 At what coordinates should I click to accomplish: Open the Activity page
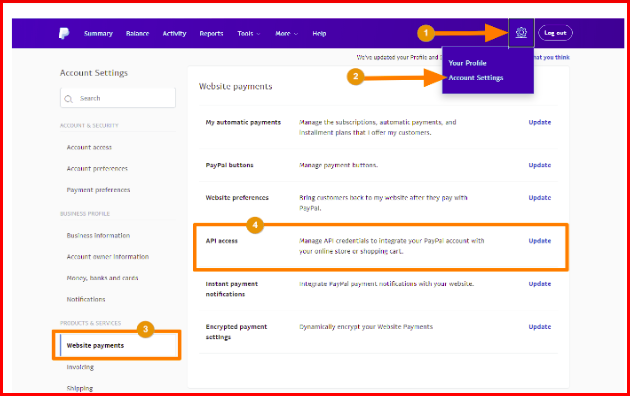tap(174, 33)
